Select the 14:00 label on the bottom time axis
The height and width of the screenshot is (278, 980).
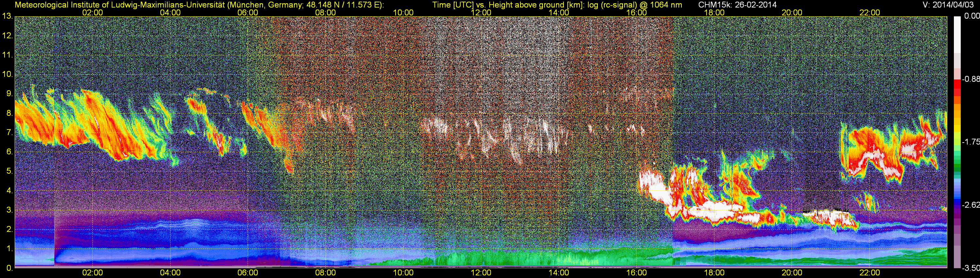pos(559,273)
